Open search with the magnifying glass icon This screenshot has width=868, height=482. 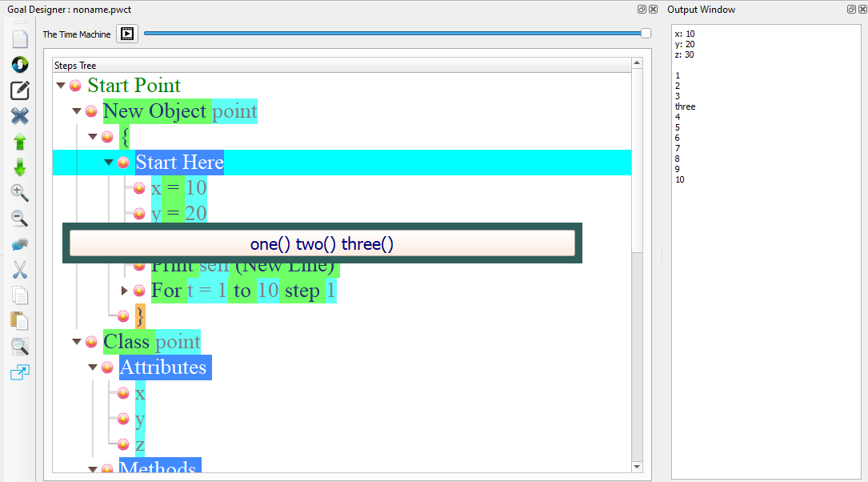[19, 347]
